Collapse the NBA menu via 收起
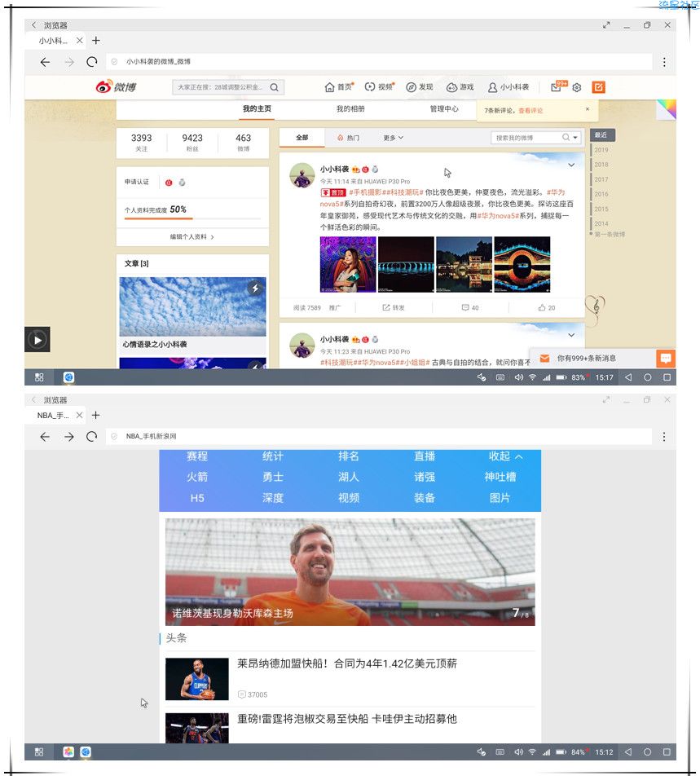 click(x=505, y=456)
